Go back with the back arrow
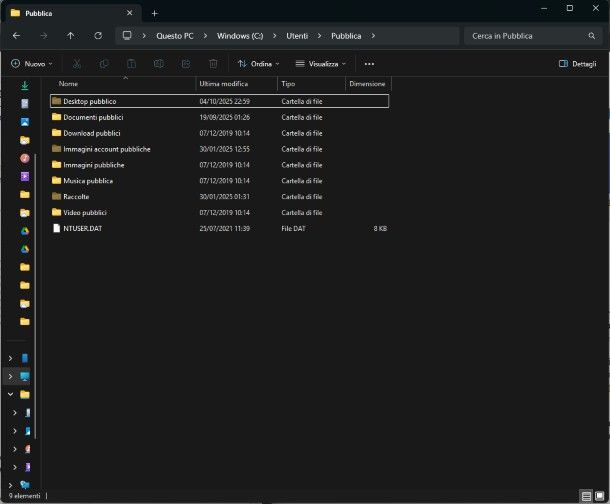The height and width of the screenshot is (504, 610). 16,35
